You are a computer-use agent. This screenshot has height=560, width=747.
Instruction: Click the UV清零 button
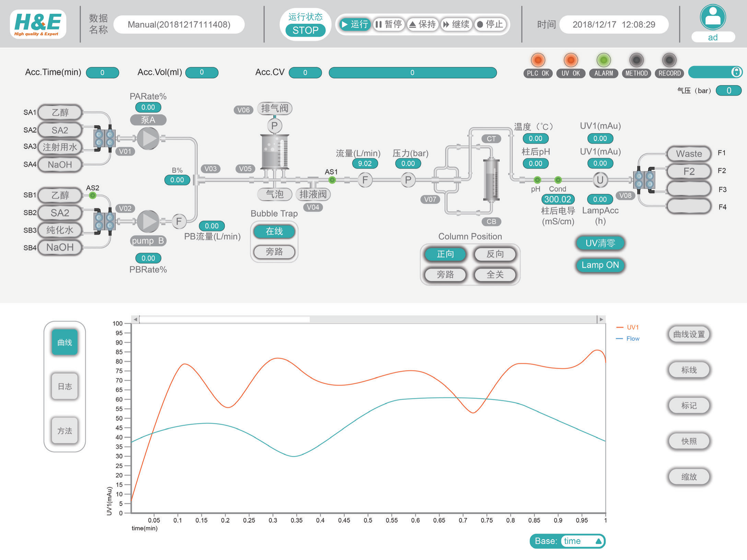(600, 243)
